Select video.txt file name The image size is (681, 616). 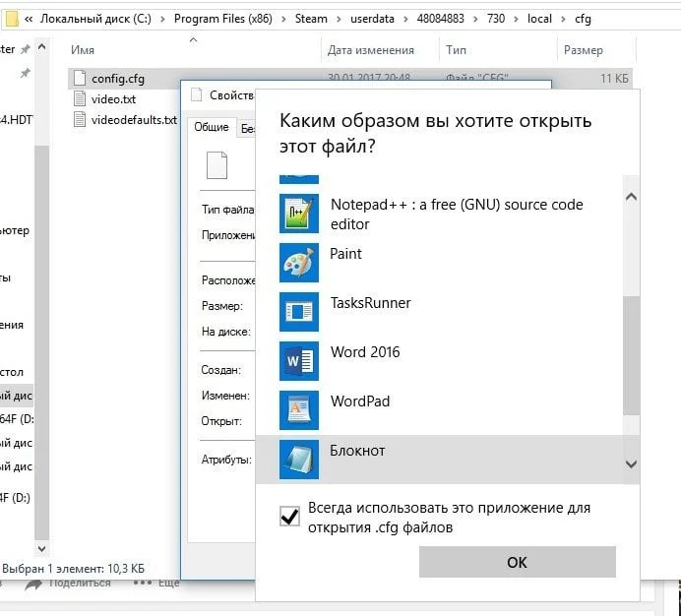[x=113, y=99]
